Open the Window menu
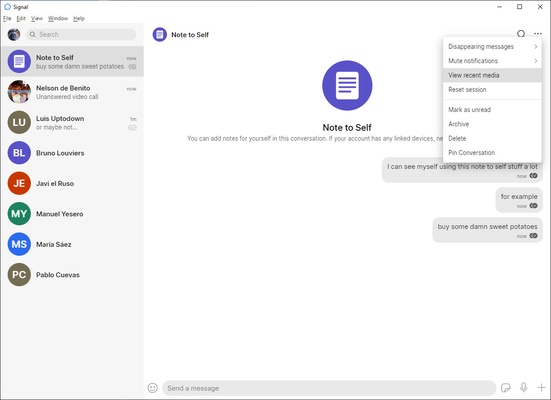Viewport: 551px width, 400px height. 58,18
